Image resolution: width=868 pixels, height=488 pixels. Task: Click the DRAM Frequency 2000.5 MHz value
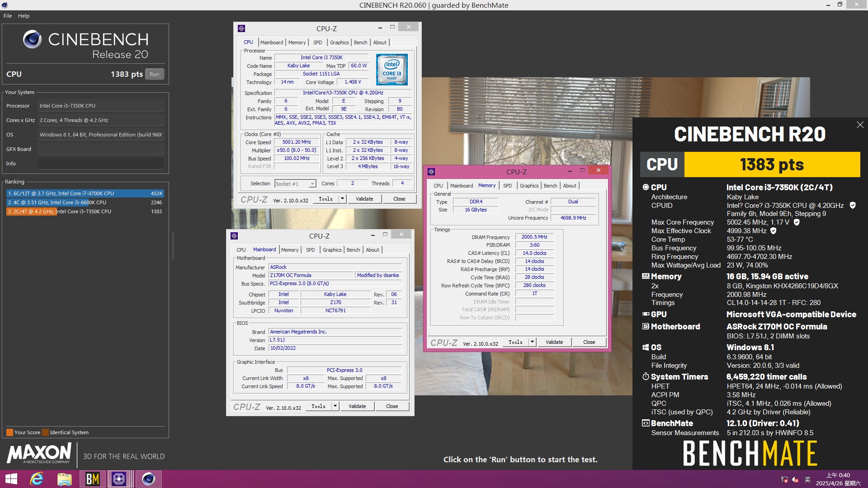pyautogui.click(x=534, y=237)
